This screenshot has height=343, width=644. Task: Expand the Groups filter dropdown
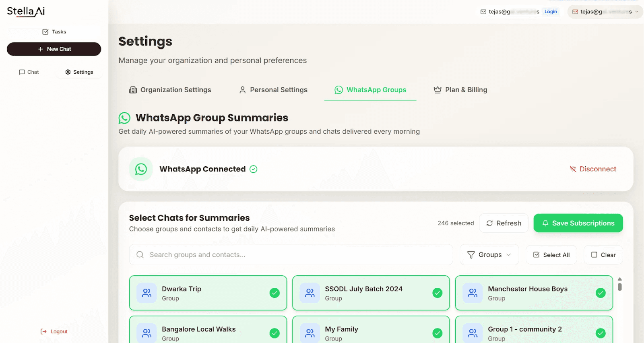click(x=489, y=255)
